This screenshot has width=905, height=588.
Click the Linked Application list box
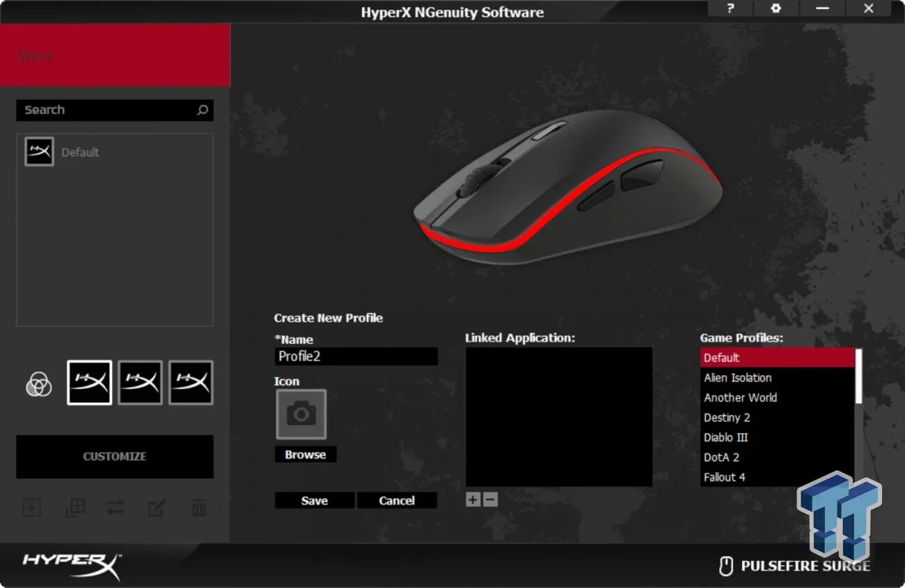tap(559, 417)
